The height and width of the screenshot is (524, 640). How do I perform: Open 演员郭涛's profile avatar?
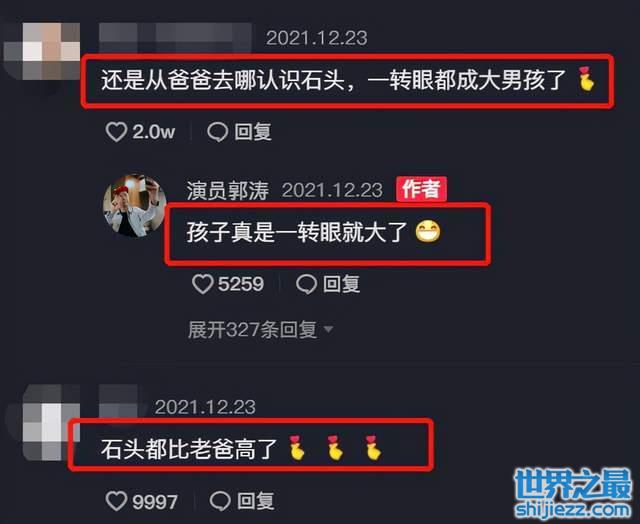[135, 206]
